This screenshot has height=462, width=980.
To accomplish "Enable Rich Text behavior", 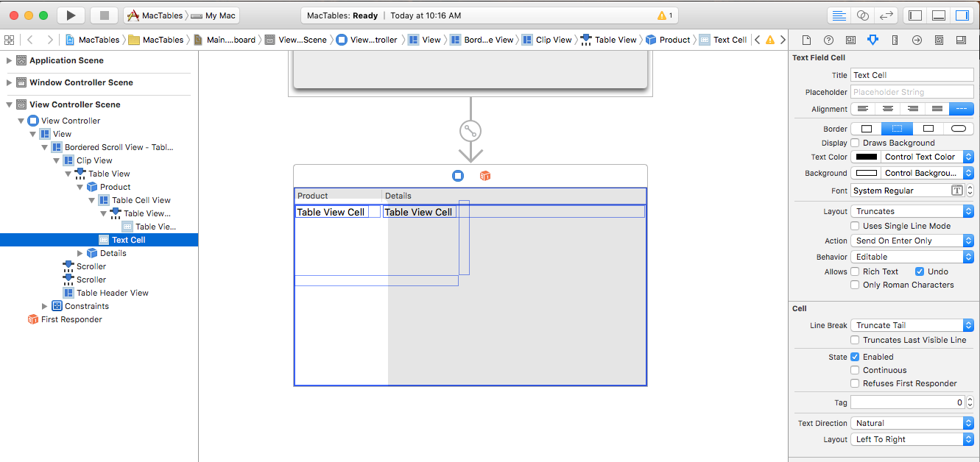I will coord(854,271).
